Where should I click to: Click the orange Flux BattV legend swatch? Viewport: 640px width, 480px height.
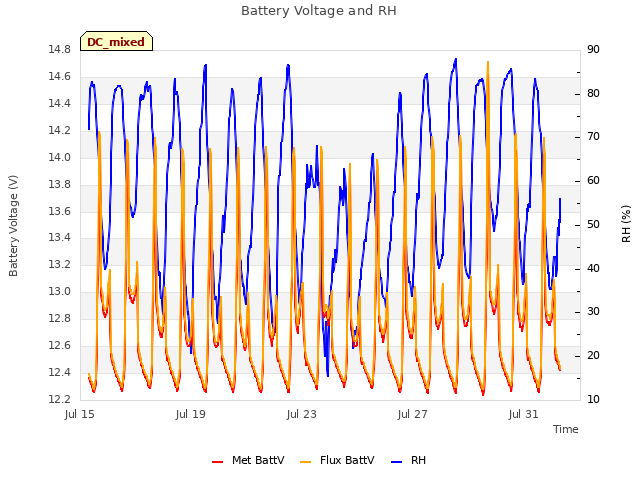pyautogui.click(x=305, y=462)
